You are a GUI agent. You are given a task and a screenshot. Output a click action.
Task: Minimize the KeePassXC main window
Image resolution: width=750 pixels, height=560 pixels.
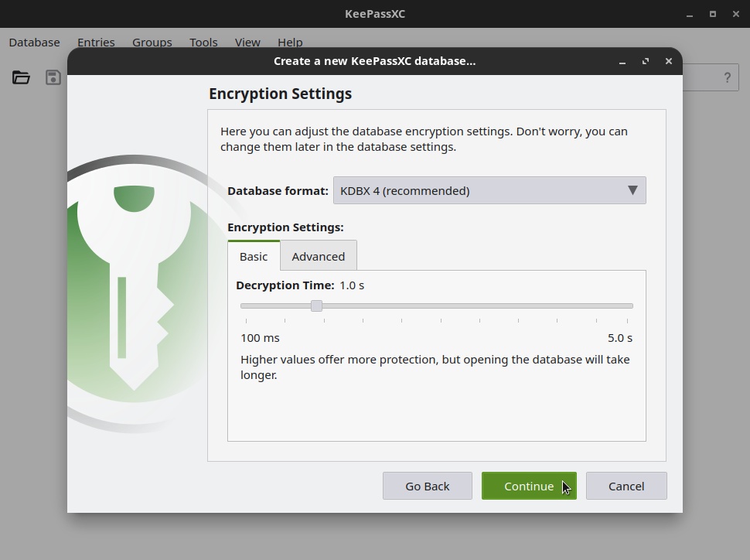689,15
